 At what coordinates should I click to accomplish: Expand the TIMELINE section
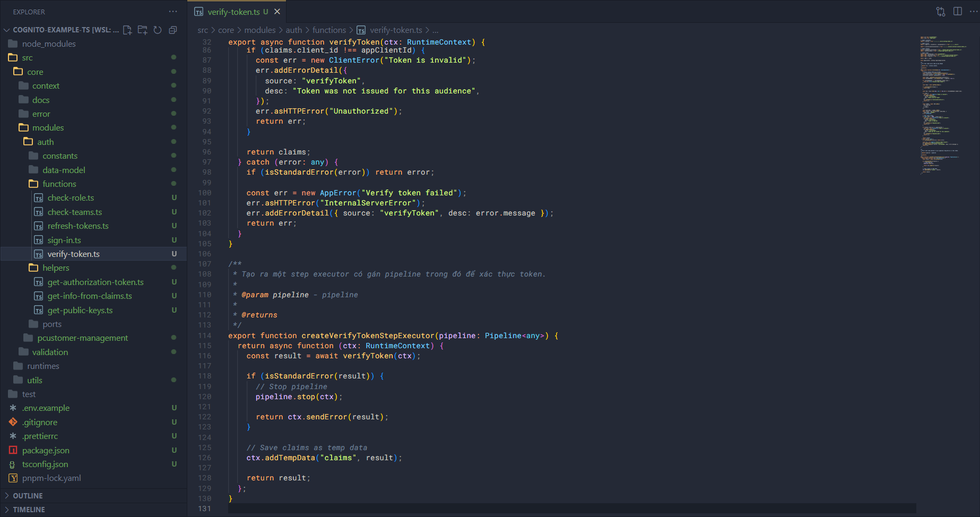[29, 510]
